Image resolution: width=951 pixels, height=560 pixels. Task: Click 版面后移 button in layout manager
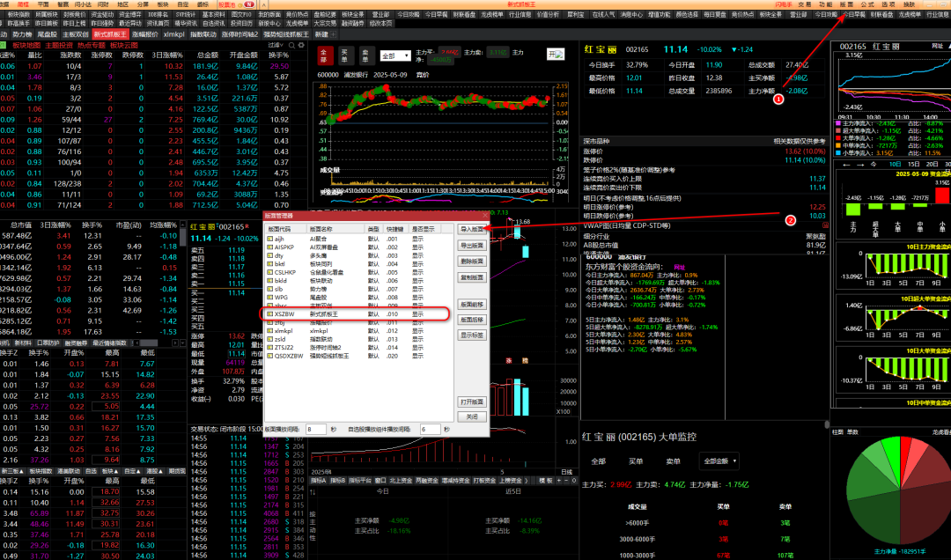click(x=472, y=320)
